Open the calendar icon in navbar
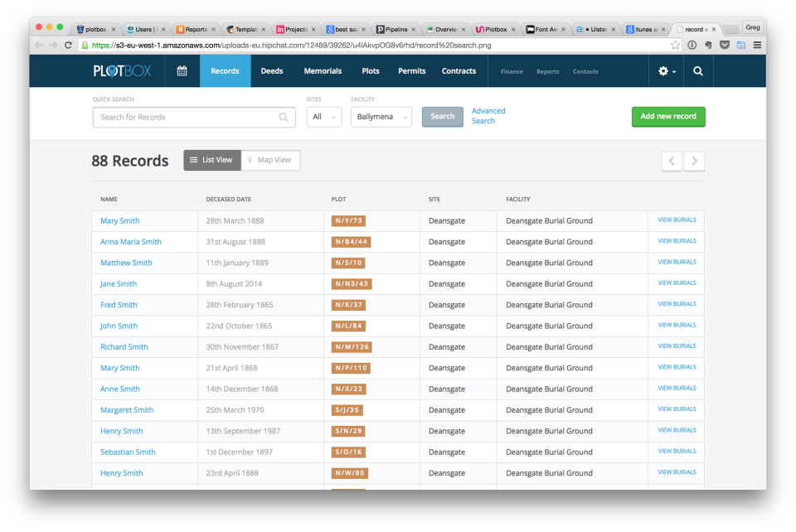This screenshot has width=796, height=532. [182, 71]
